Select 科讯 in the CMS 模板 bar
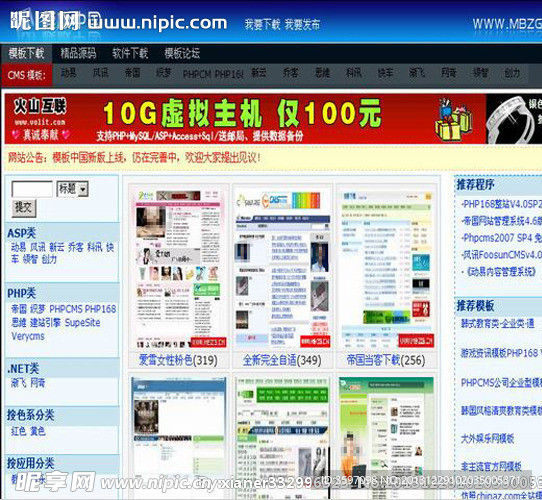Screen dimensions: 542x500 pos(354,73)
